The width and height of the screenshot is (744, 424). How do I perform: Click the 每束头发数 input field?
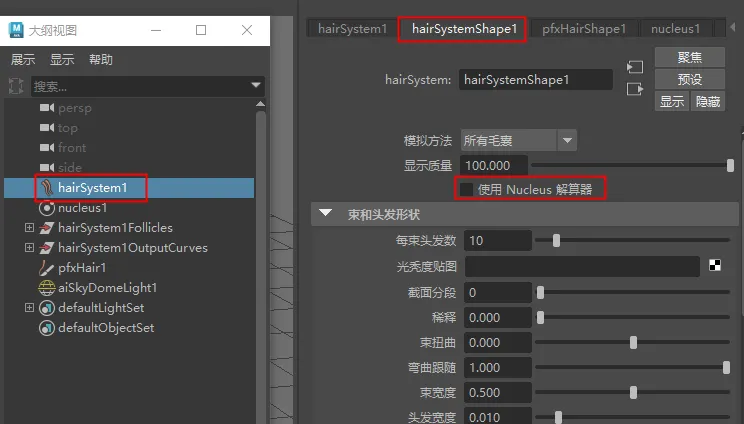[497, 240]
